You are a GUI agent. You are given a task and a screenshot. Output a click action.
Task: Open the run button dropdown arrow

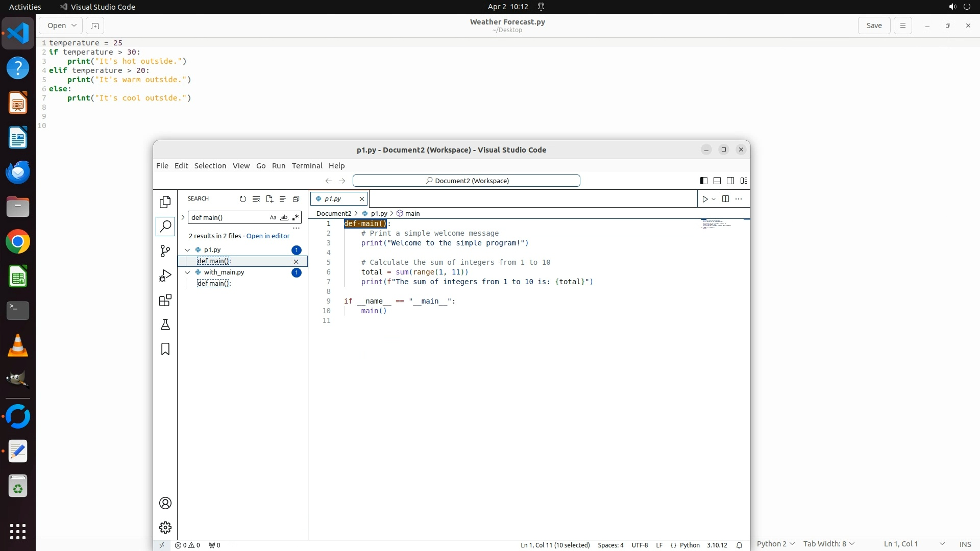point(714,199)
